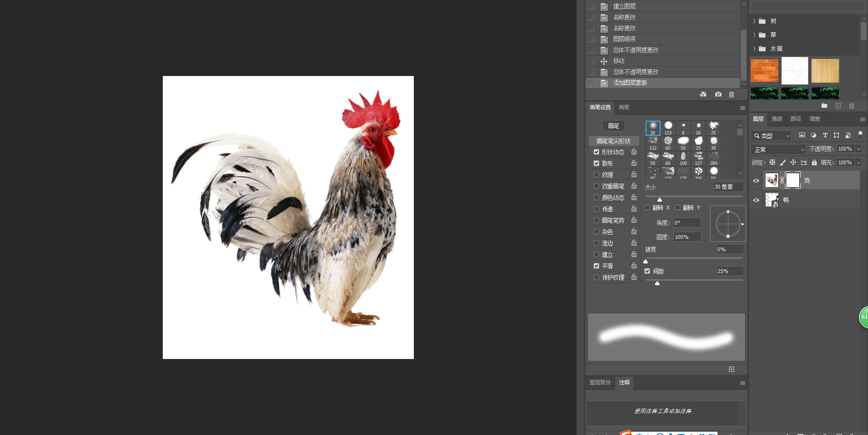The image size is (868, 435).
Task: Take a new history snapshot
Action: click(x=718, y=95)
